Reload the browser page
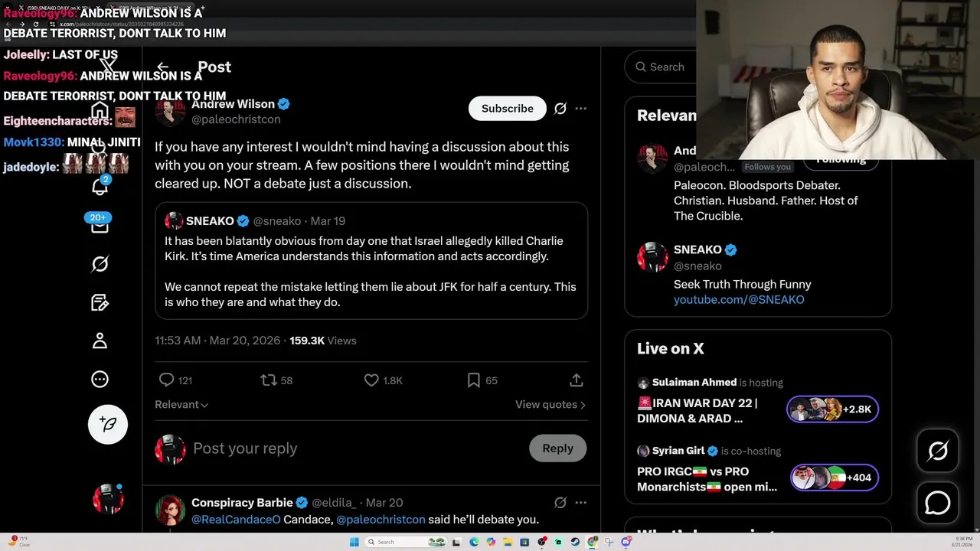 35,24
